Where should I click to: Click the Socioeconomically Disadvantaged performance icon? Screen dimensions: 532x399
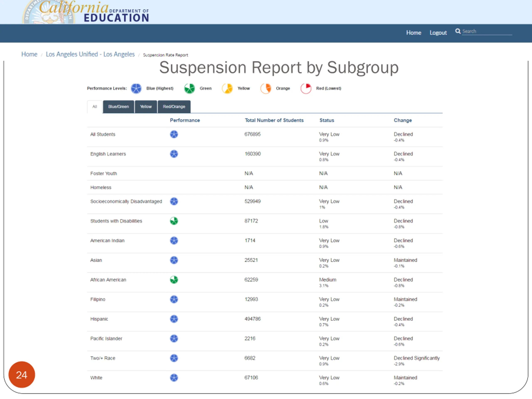(174, 201)
